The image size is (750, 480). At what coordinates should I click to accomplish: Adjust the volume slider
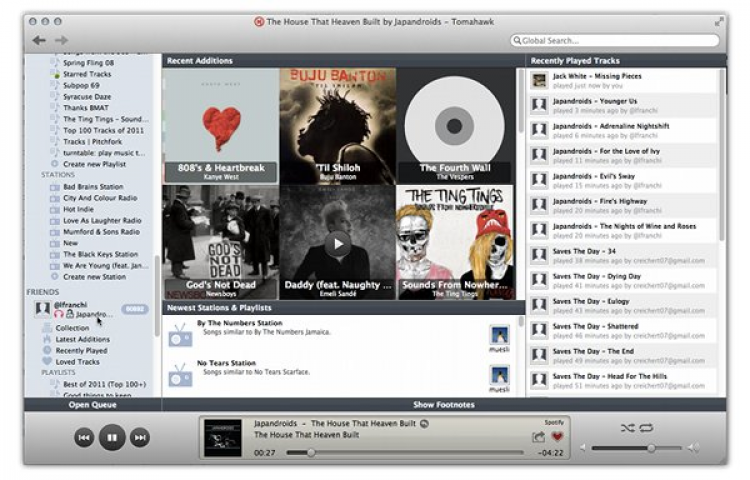[x=650, y=448]
